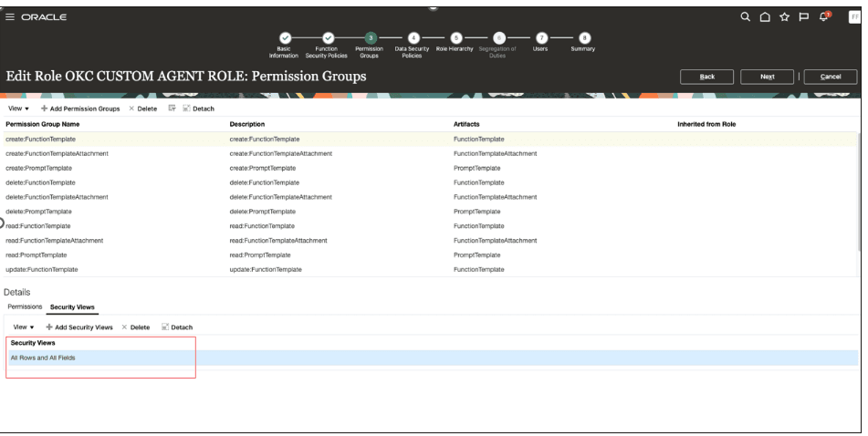Open the notifications bell
The width and height of the screenshot is (868, 436).
[x=823, y=16]
